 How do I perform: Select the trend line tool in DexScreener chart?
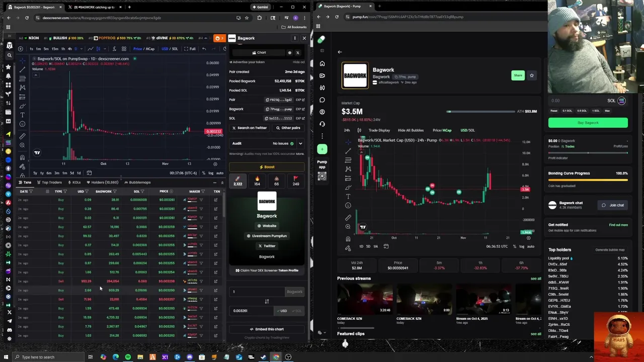22,68
